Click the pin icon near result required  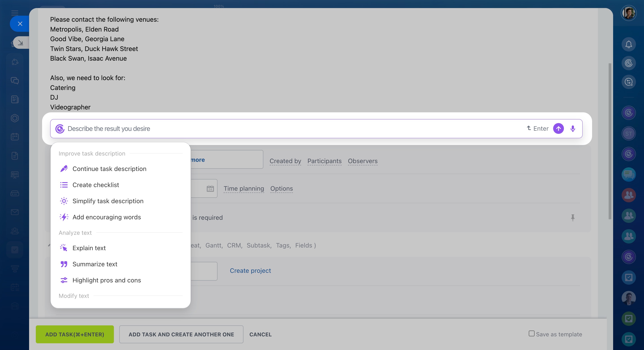click(572, 218)
